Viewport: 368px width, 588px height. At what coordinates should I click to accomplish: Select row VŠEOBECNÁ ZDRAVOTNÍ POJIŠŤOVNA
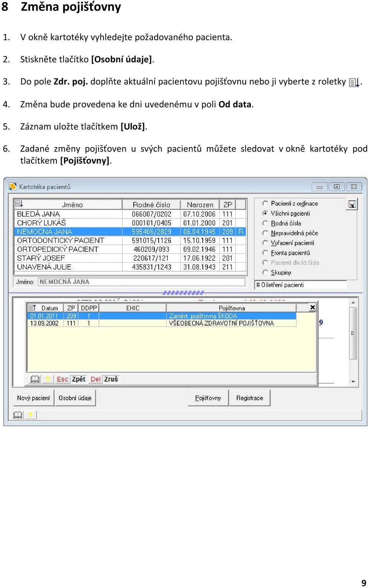[x=162, y=323]
